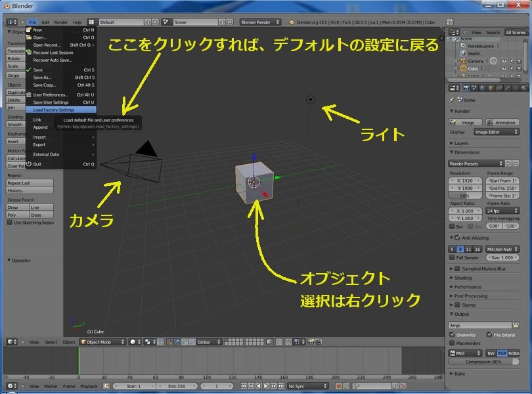Click the Repeat Last button
Viewport: 532px width, 394px height.
pyautogui.click(x=30, y=183)
